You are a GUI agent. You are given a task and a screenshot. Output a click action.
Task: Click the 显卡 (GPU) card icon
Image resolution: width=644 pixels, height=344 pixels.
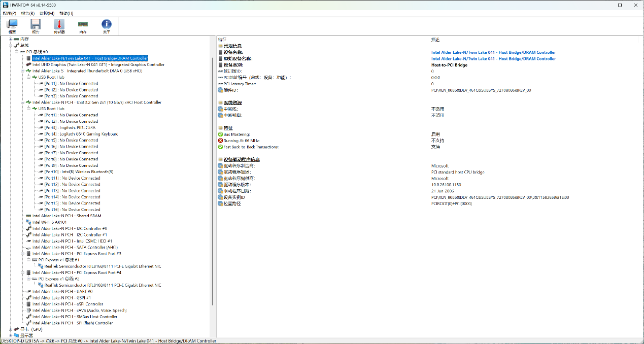point(16,329)
